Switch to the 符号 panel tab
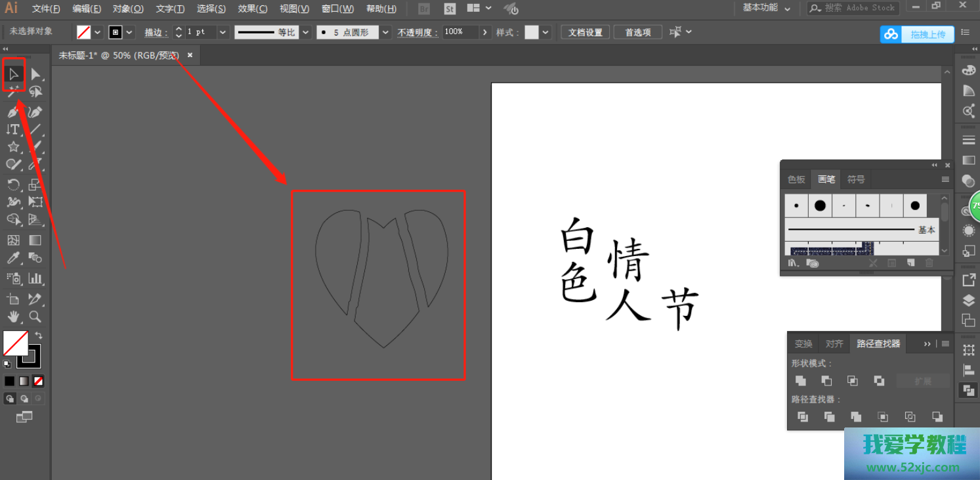 click(856, 179)
